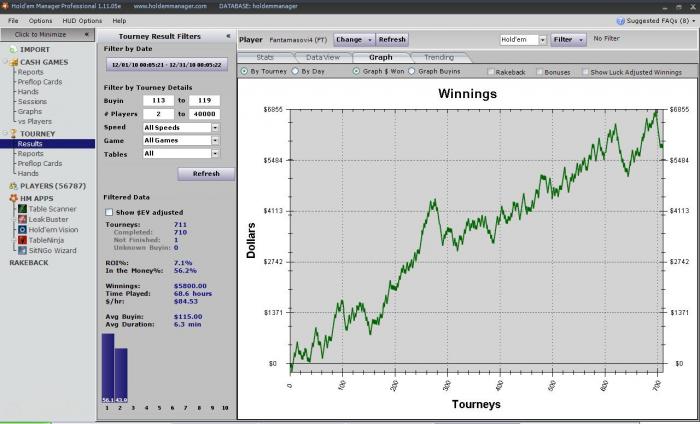Image resolution: width=700 pixels, height=424 pixels.
Task: Click the second place finish bar
Action: [121, 376]
